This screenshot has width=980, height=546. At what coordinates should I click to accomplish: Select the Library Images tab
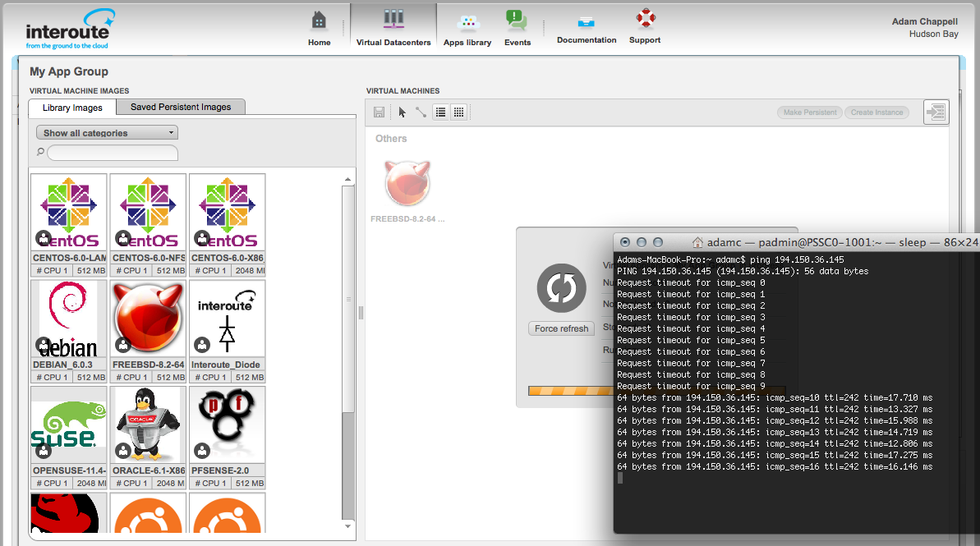(72, 108)
